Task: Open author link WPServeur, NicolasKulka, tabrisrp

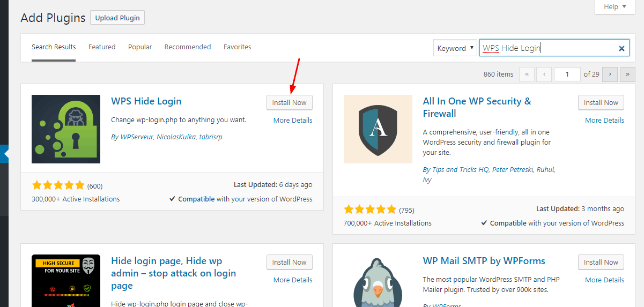Action: pos(171,137)
